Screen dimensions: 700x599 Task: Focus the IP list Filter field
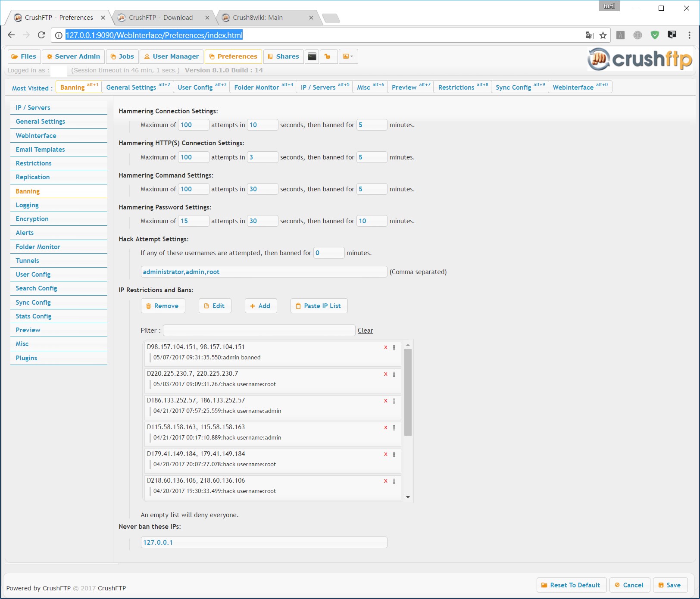point(259,331)
